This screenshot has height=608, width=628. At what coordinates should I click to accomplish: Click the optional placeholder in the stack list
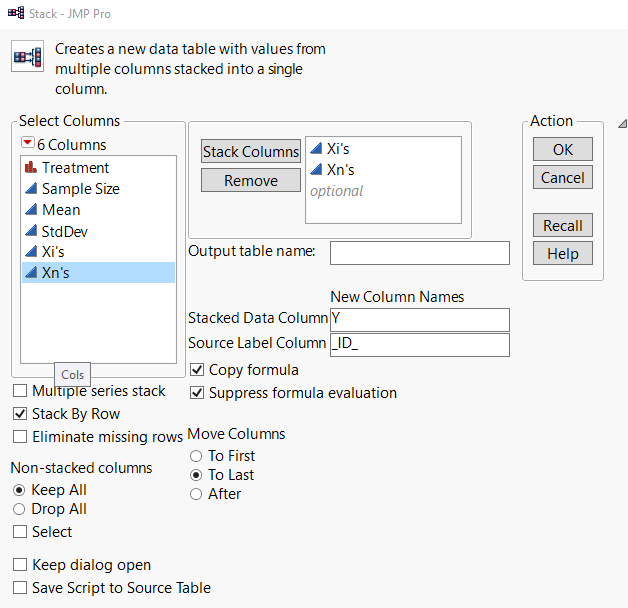[x=337, y=190]
